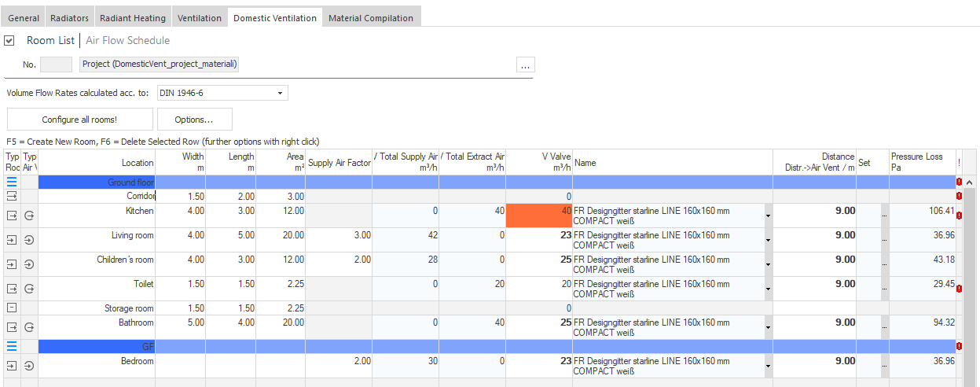The height and width of the screenshot is (387, 980).
Task: Open the Material Compilation tab
Action: pos(371,17)
